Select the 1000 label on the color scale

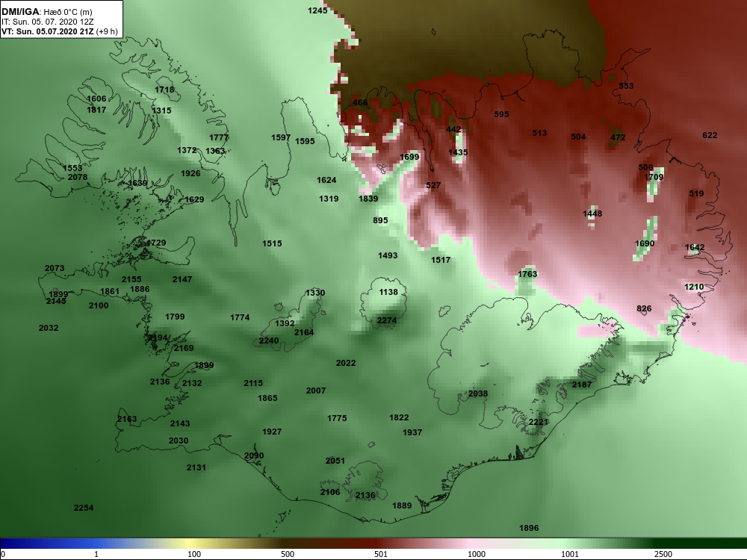pos(476,554)
